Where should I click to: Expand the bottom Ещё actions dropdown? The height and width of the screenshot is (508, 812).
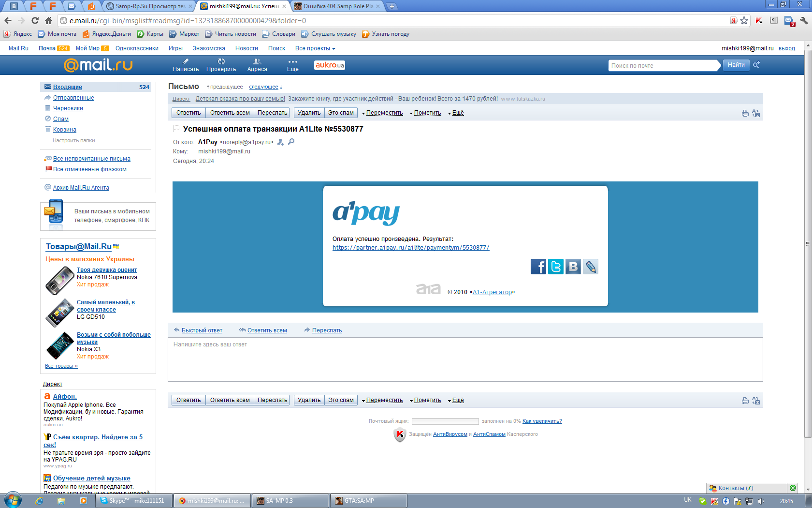pyautogui.click(x=456, y=400)
